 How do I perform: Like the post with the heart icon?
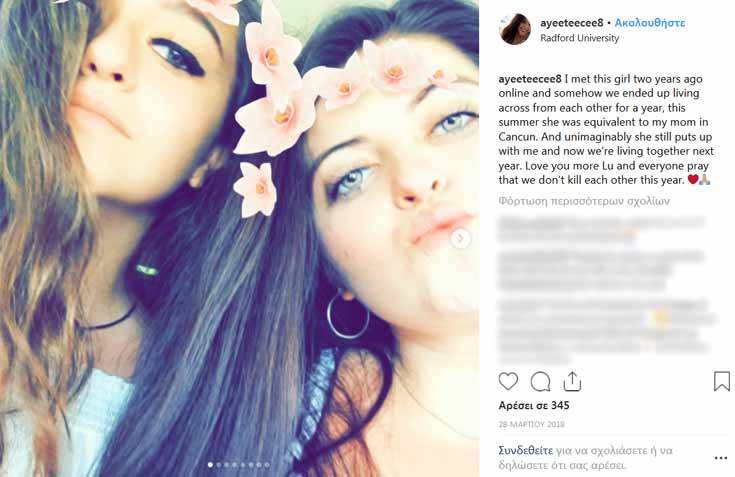point(508,381)
